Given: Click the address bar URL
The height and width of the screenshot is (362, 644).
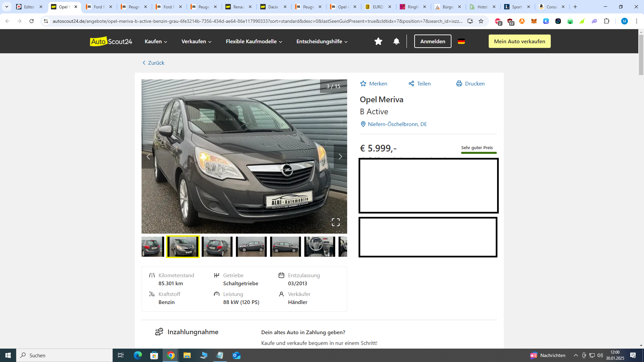Looking at the screenshot, I should point(257,21).
